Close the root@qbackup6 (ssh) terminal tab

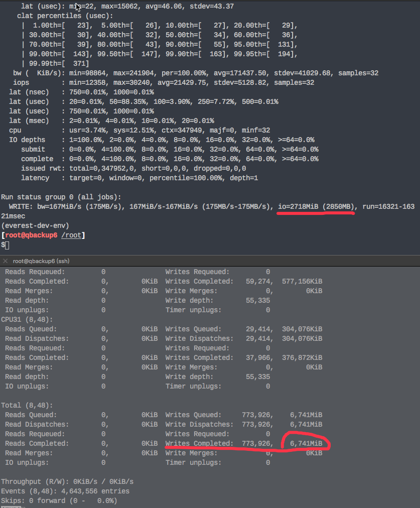point(5,261)
